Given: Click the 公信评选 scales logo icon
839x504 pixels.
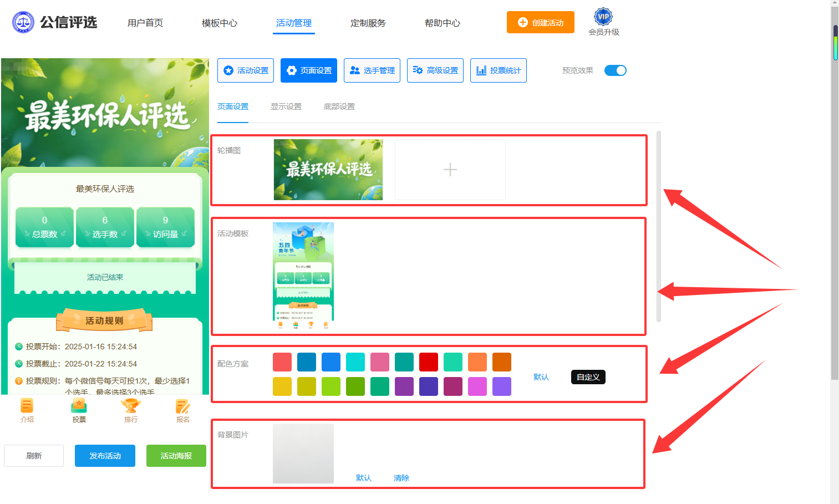Looking at the screenshot, I should [23, 22].
